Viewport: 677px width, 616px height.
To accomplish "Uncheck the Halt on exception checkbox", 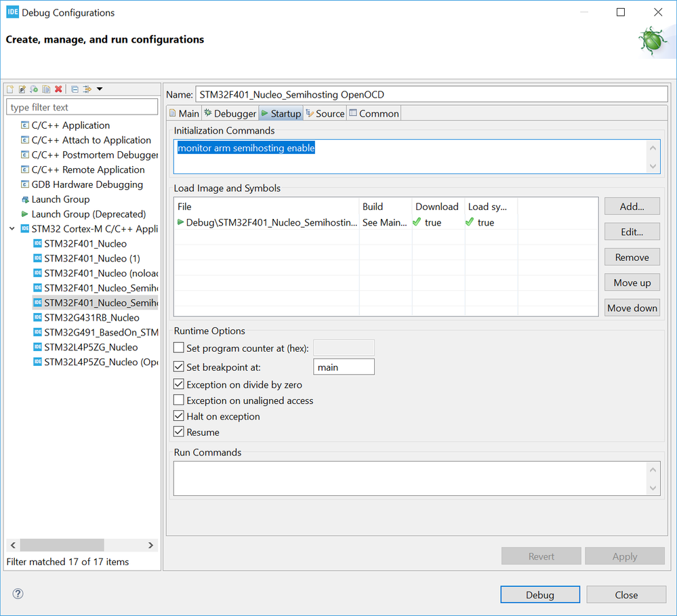I will tap(179, 416).
